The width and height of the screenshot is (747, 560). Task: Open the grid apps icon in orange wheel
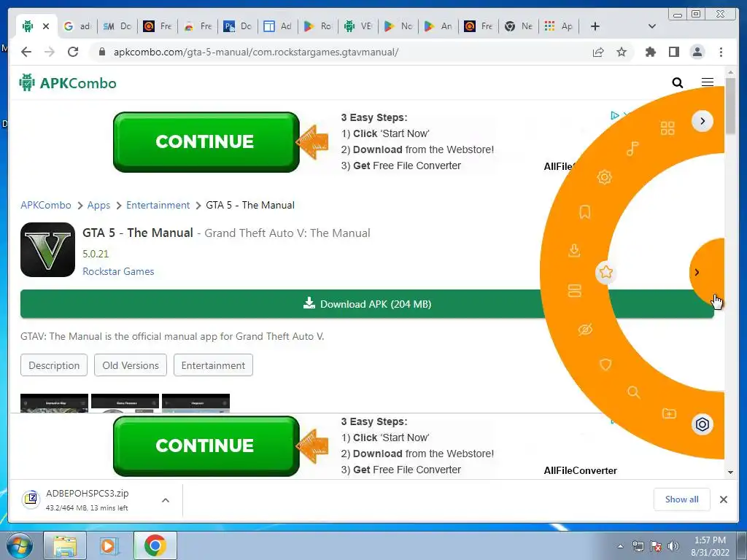point(667,128)
